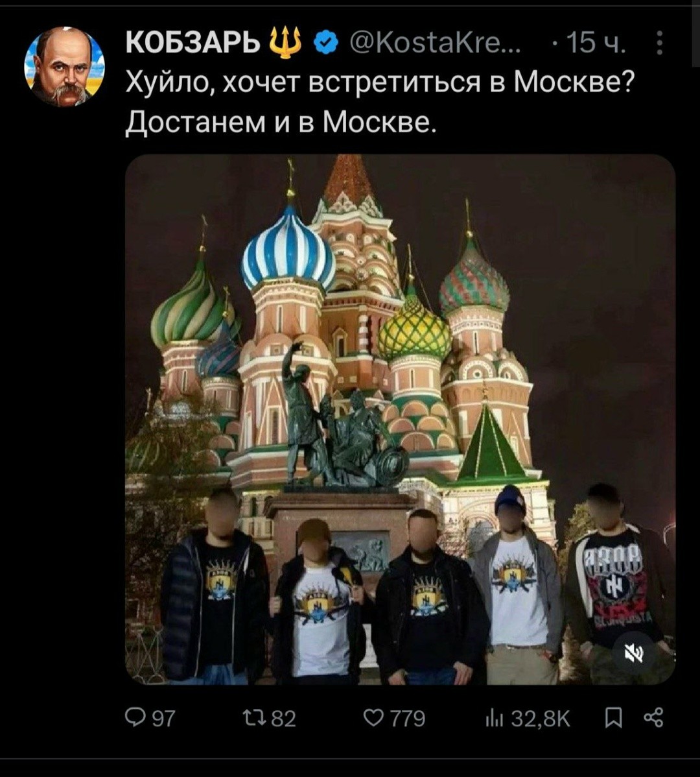Bookmark this tweet
This screenshot has width=700, height=777.
point(613,717)
